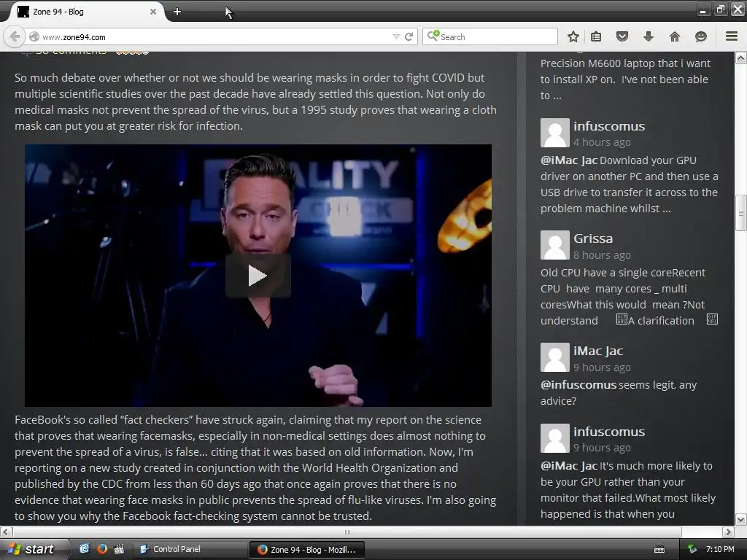Image resolution: width=747 pixels, height=560 pixels.
Task: Go to the Home page icon
Action: tap(675, 36)
